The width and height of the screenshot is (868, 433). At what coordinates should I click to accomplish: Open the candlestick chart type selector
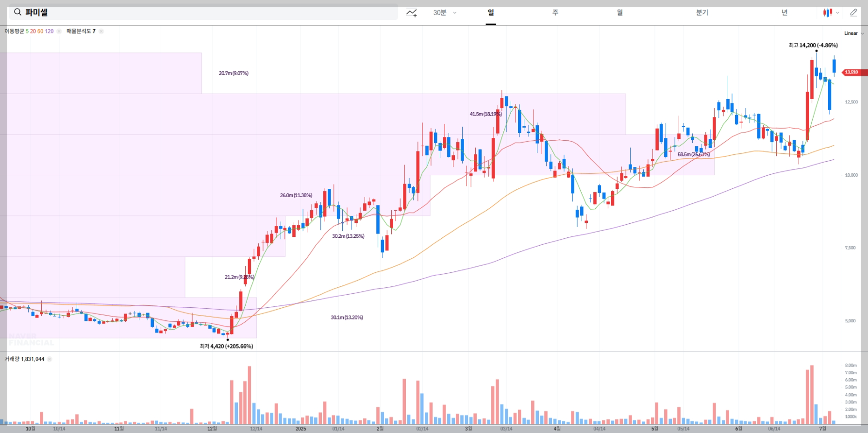coord(831,13)
